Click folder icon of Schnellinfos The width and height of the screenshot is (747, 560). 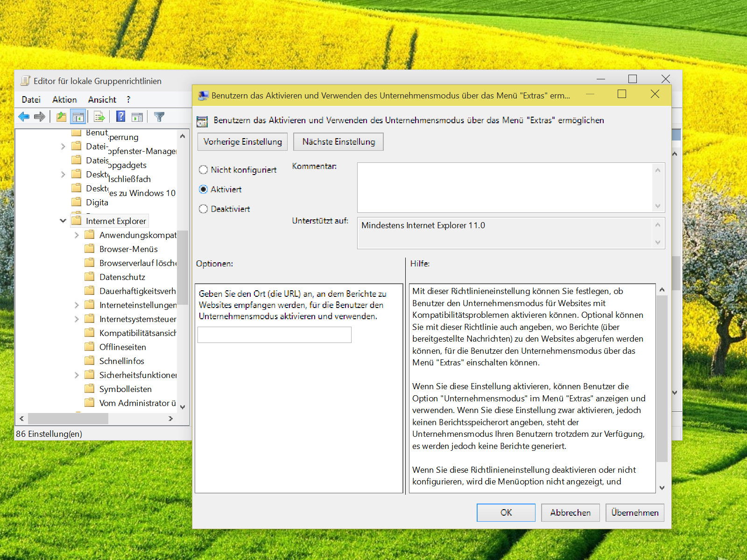click(89, 361)
